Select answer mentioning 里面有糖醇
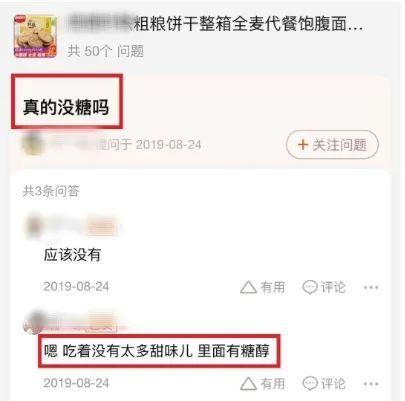405x401 pixels. point(157,351)
